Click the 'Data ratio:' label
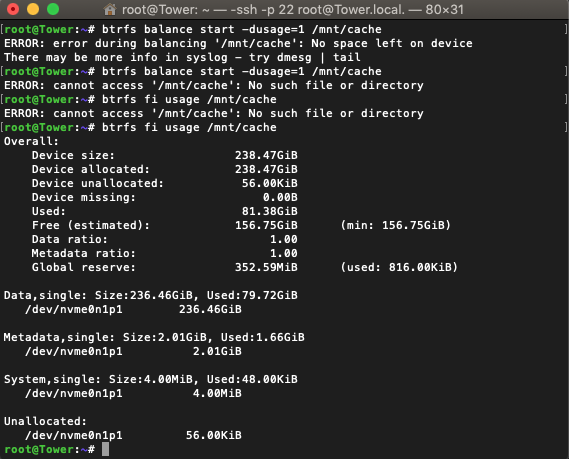The width and height of the screenshot is (569, 459). [x=70, y=239]
